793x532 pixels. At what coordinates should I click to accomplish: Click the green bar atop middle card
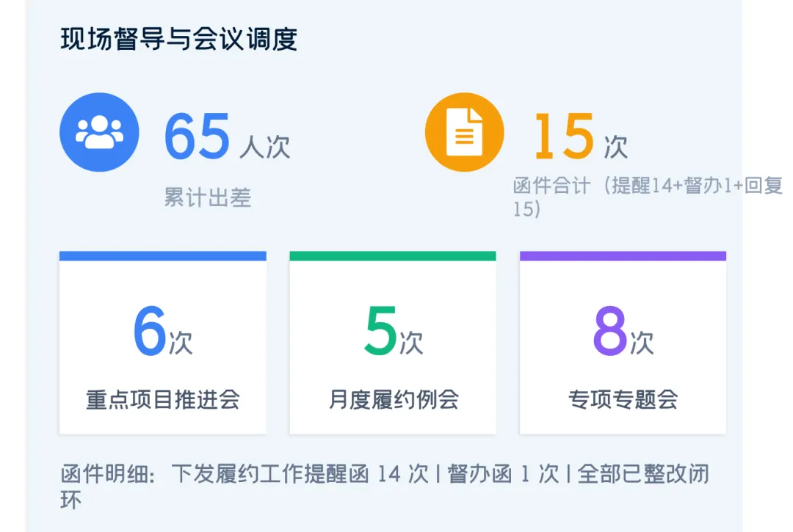393,255
